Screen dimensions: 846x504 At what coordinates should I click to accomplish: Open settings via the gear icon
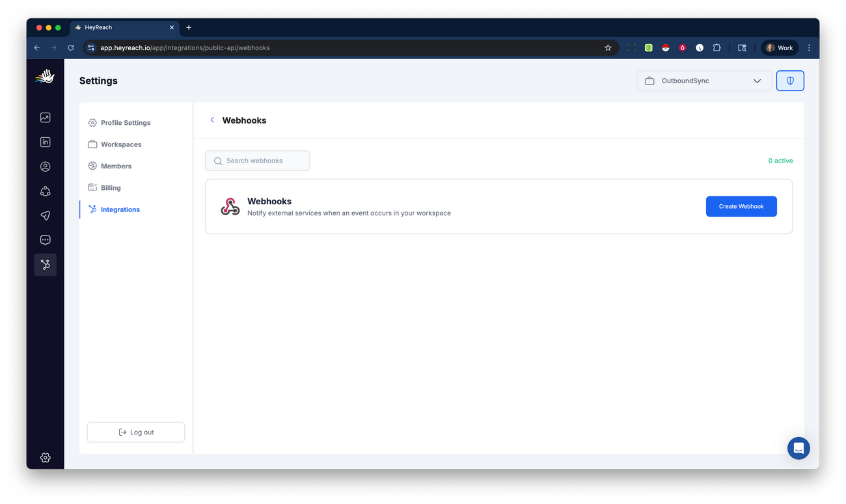45,457
